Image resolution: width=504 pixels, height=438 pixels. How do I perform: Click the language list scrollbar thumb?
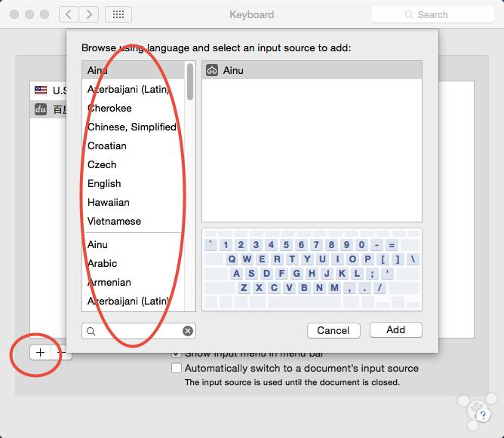(x=190, y=81)
